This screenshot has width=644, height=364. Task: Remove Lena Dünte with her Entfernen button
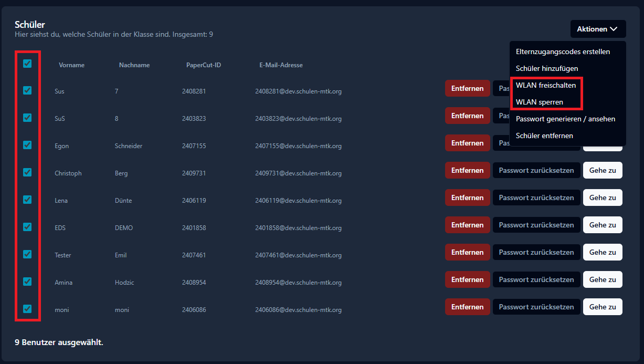coord(467,197)
